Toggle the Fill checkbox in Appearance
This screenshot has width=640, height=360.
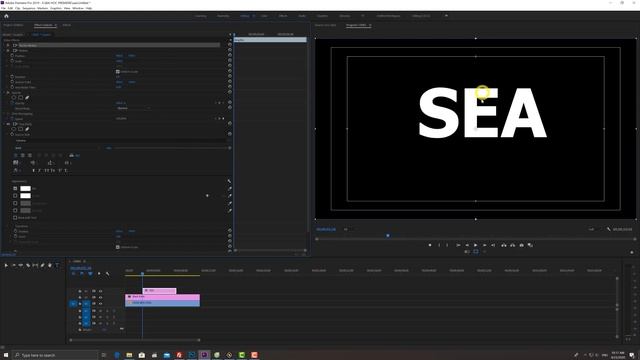(x=15, y=189)
